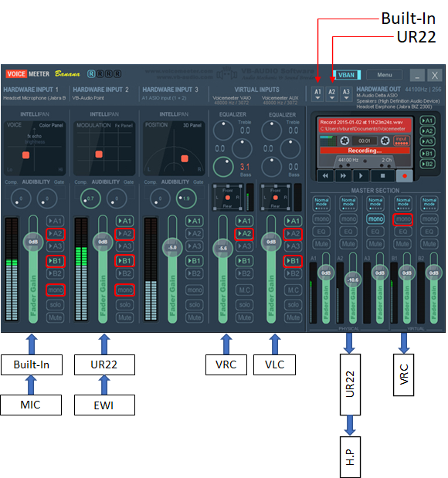Click the AUX equalizer Bass knob
The width and height of the screenshot is (448, 478).
click(x=271, y=167)
